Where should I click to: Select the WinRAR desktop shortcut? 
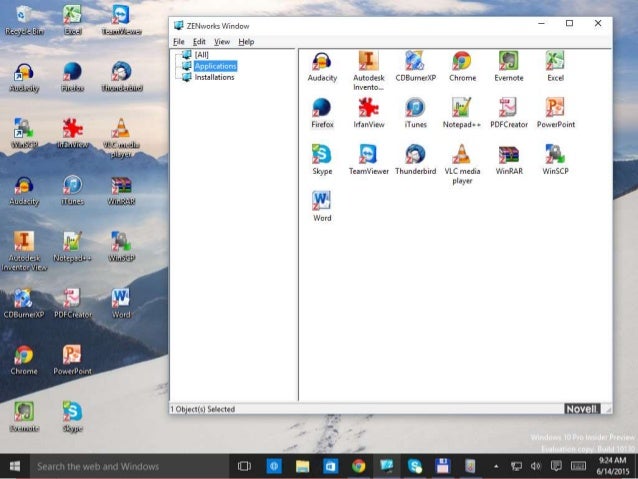click(121, 190)
